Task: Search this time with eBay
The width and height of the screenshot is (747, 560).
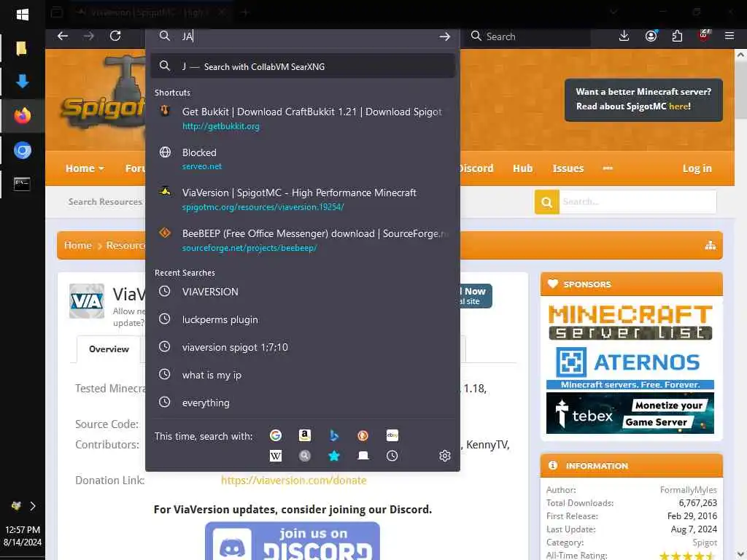Action: [392, 435]
